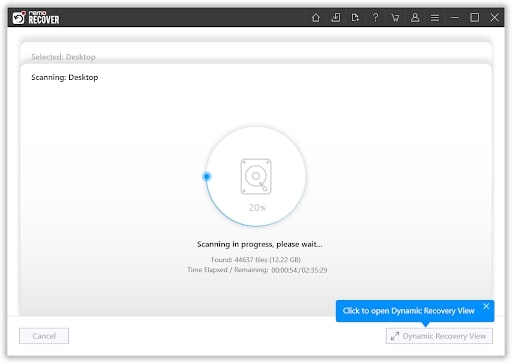Close the Remo Recover window
This screenshot has width=512, height=363.
coord(494,17)
